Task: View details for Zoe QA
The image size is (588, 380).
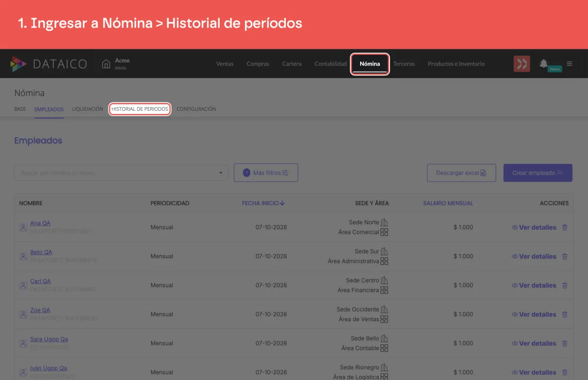Action: [x=534, y=314]
